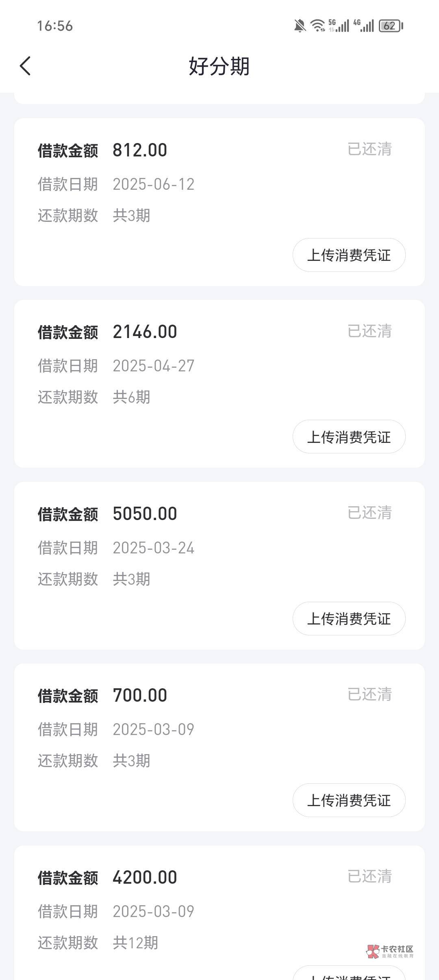Upload consumption proof for 5050.00 loan
439x980 pixels.
pos(349,618)
